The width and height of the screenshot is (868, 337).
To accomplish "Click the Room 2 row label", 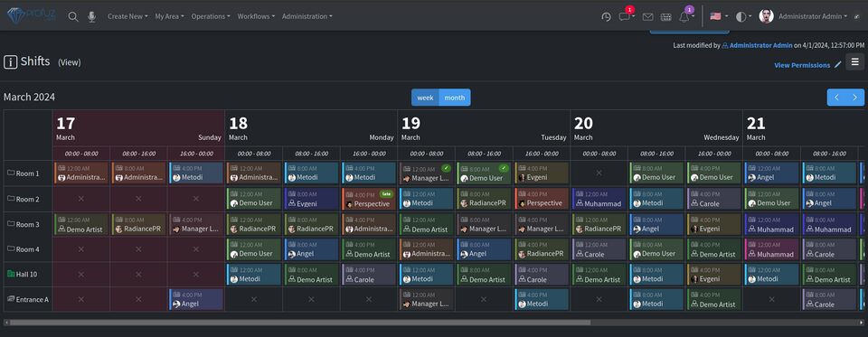I will click(x=28, y=199).
